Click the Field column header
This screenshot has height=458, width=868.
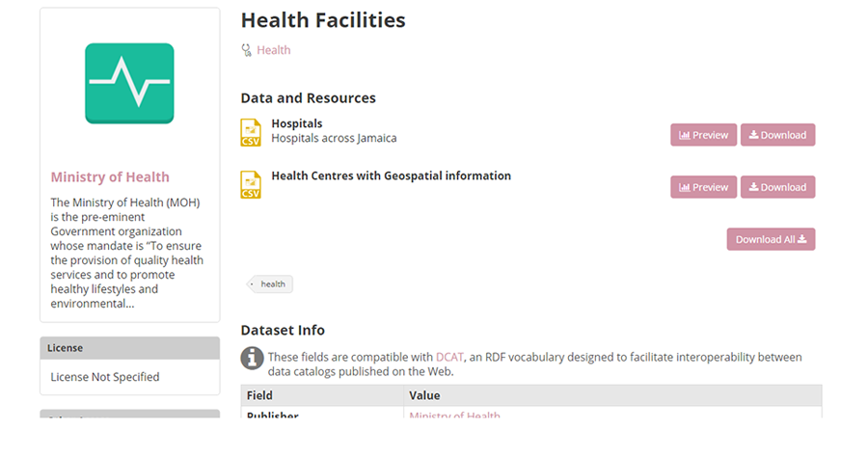pos(259,395)
